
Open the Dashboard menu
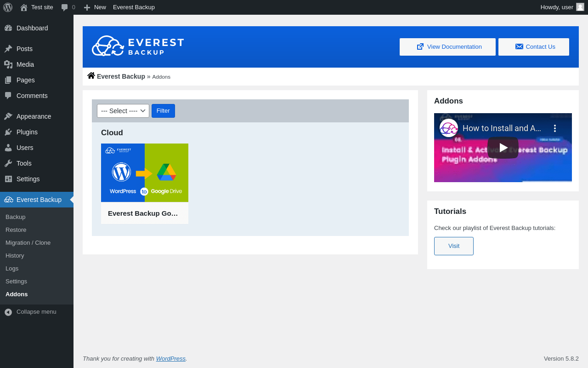37,28
